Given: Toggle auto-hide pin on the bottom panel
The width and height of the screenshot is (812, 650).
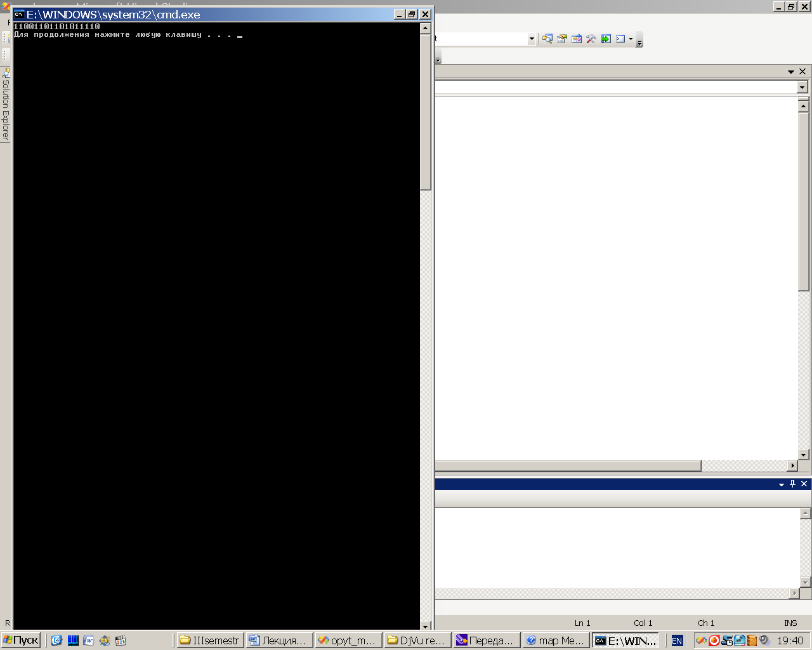Looking at the screenshot, I should coord(792,484).
